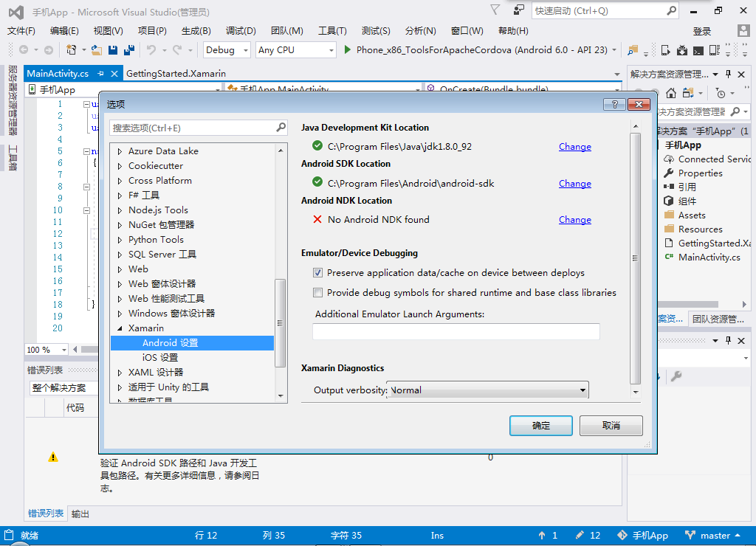Open the 工具(T) menu
This screenshot has height=546, width=756.
[332, 31]
